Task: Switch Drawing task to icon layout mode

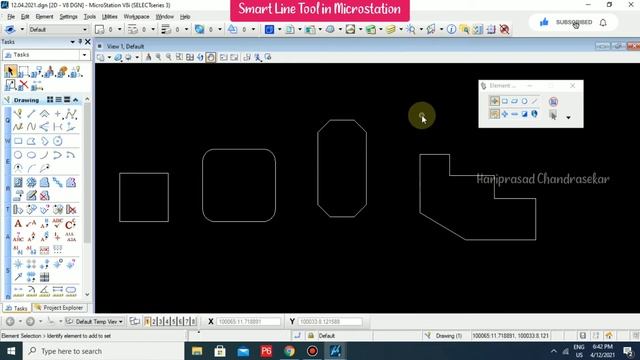Action: tap(50, 100)
